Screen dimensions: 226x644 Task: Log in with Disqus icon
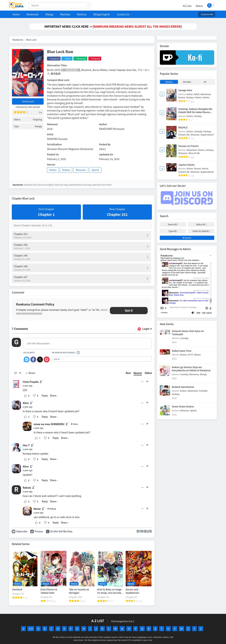tap(26, 359)
